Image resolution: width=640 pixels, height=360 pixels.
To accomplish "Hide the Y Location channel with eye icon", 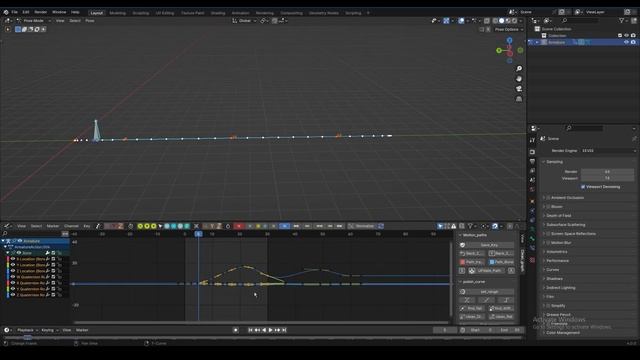I will click(x=13, y=265).
